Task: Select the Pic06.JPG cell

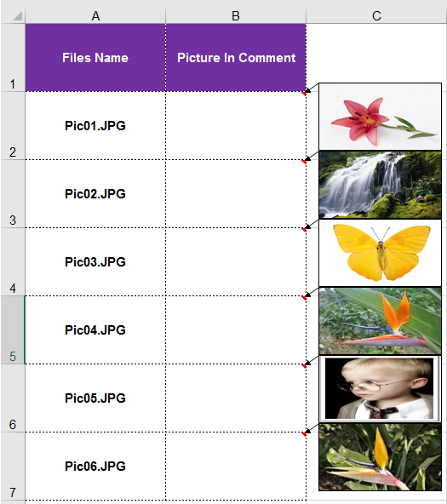Action: pos(95,466)
